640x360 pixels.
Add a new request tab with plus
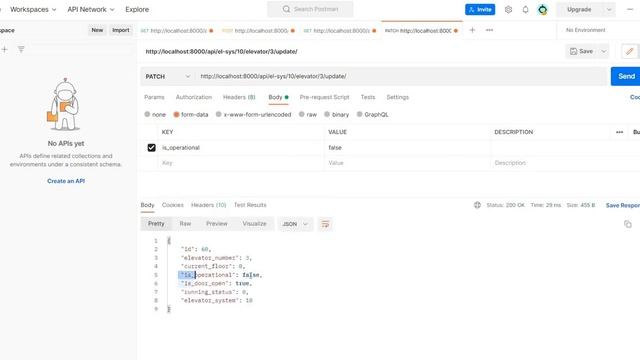[472, 30]
